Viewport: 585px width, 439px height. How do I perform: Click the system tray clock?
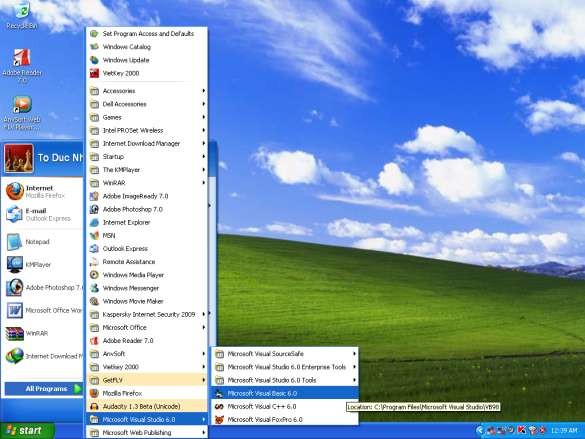click(x=564, y=431)
